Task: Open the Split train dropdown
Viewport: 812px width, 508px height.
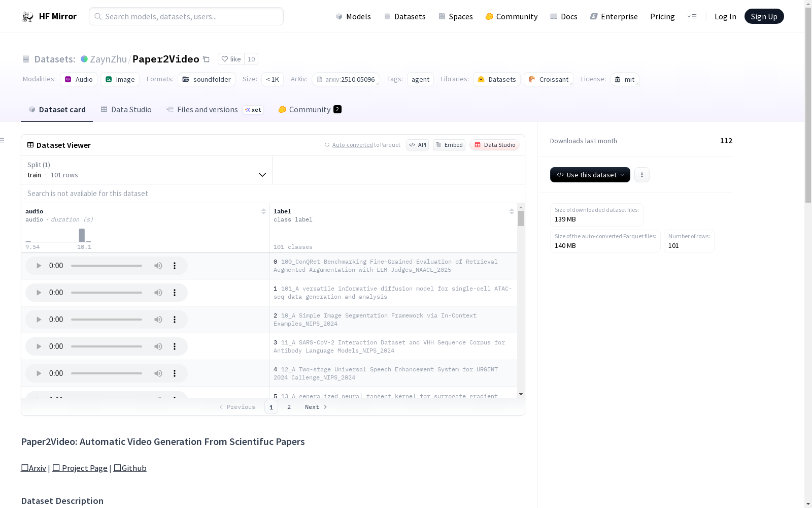Action: [x=147, y=170]
